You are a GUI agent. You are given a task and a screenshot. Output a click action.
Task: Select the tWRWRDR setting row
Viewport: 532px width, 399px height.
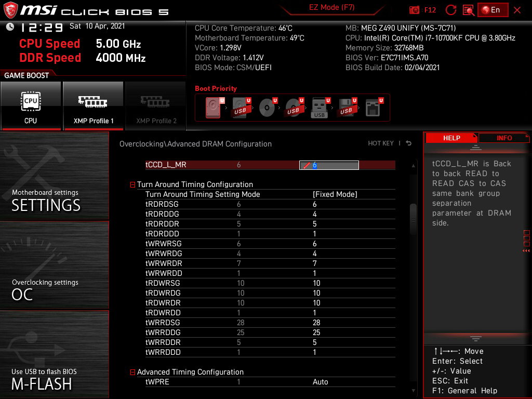click(270, 263)
